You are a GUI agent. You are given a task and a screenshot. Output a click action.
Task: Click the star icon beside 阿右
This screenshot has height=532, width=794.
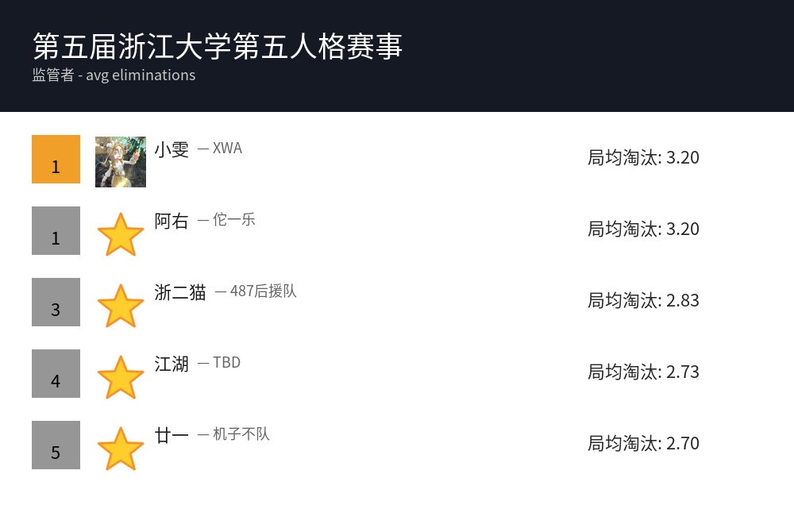(x=121, y=234)
